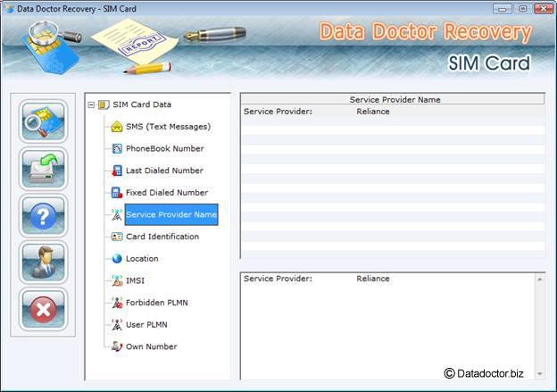This screenshot has height=392, width=557.
Task: Minimize the Data Doctor Recovery window
Action: [503, 9]
